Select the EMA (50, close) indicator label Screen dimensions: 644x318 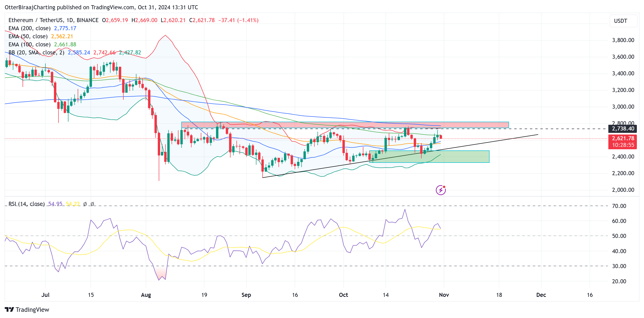pyautogui.click(x=28, y=36)
